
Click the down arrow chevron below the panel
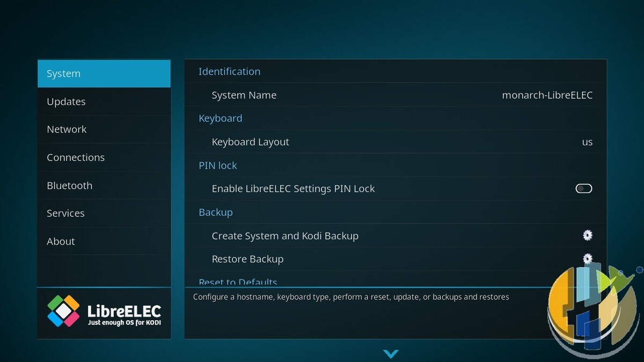tap(391, 354)
